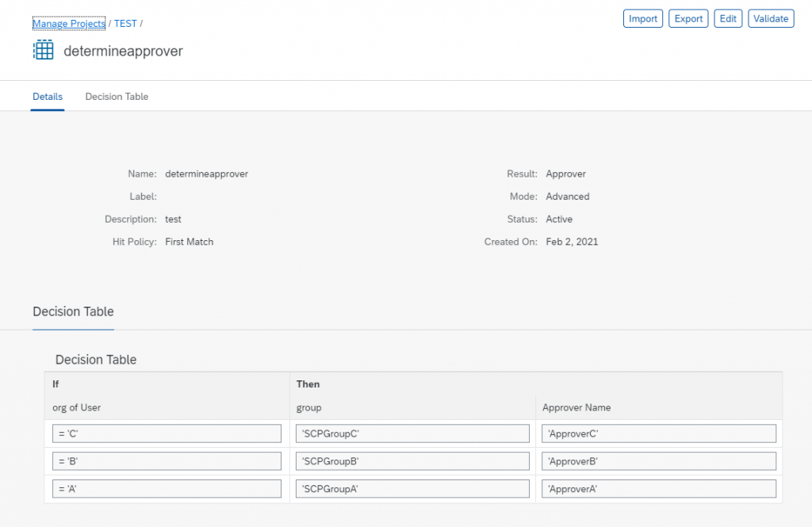Click the Edit button
This screenshot has height=527, width=812.
[x=728, y=19]
